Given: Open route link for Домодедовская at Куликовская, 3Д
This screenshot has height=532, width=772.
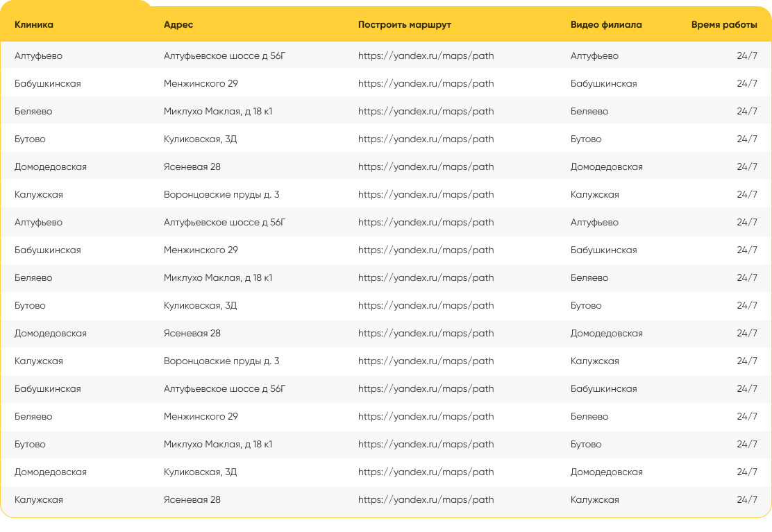Looking at the screenshot, I should (426, 472).
